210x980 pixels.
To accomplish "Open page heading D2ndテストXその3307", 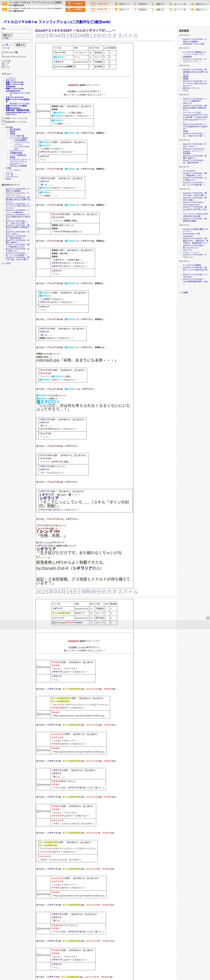I will click(75, 30).
